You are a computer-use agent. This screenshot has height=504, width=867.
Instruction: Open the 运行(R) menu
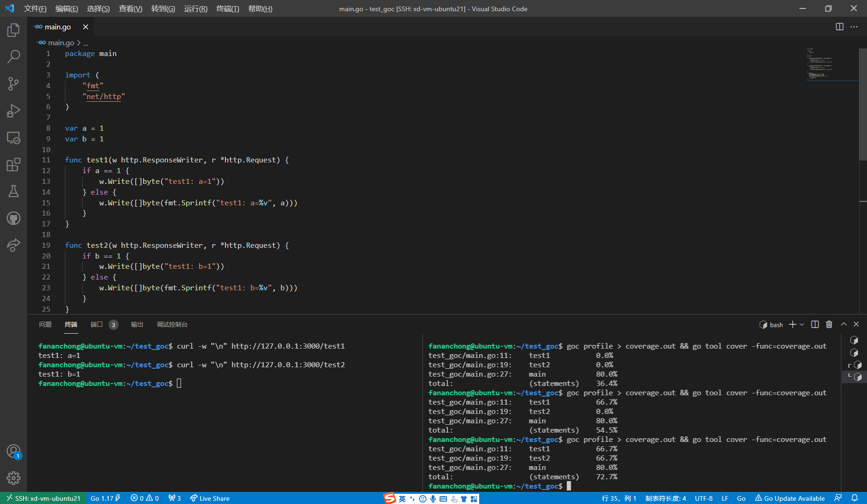click(x=196, y=9)
